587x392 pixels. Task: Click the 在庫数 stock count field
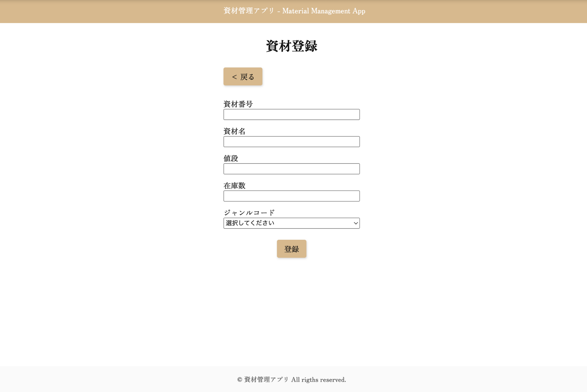291,196
